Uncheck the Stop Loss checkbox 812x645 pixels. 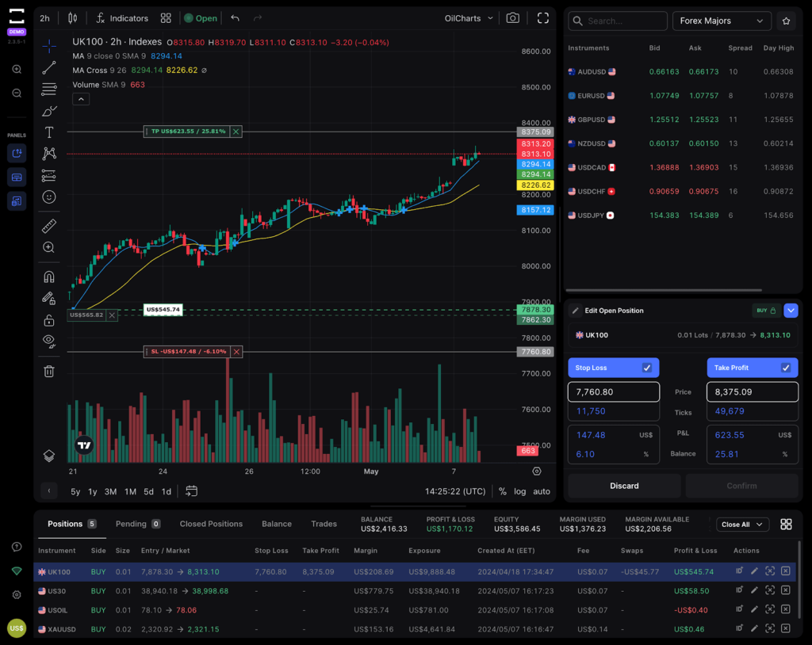point(647,368)
